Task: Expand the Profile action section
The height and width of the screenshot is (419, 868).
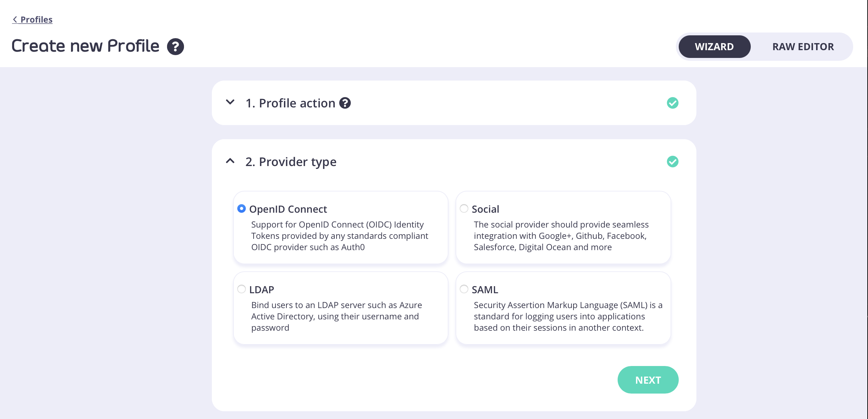Action: tap(230, 103)
